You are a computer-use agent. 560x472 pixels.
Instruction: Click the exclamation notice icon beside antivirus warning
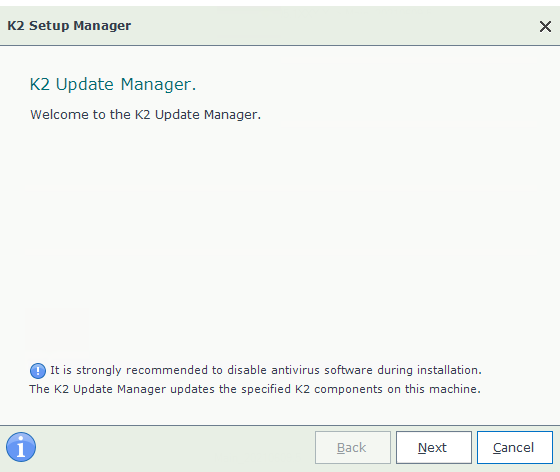pos(38,371)
